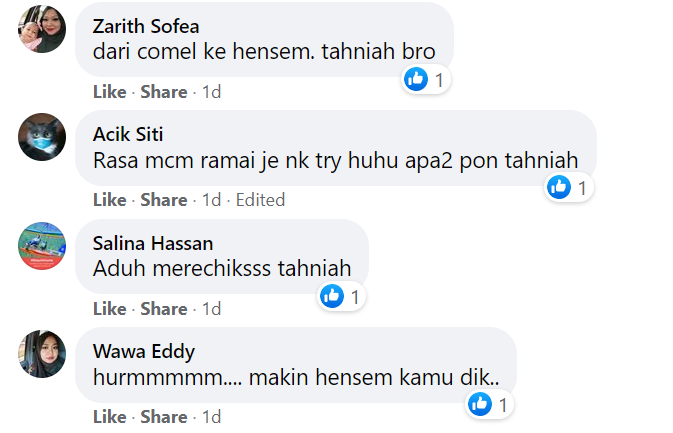Like Zarith Sofea's comment
The image size is (673, 433).
[x=109, y=92]
